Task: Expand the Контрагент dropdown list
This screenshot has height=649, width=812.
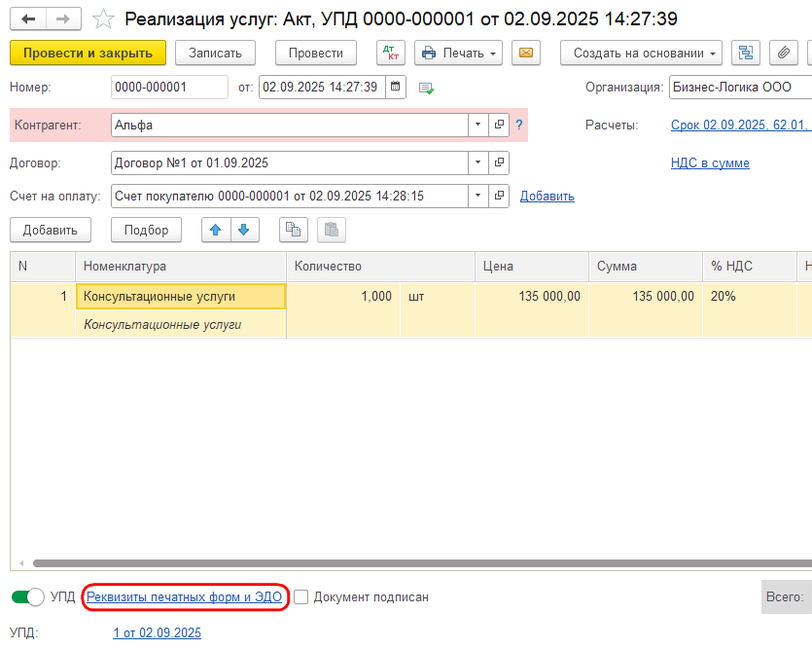Action: tap(478, 125)
